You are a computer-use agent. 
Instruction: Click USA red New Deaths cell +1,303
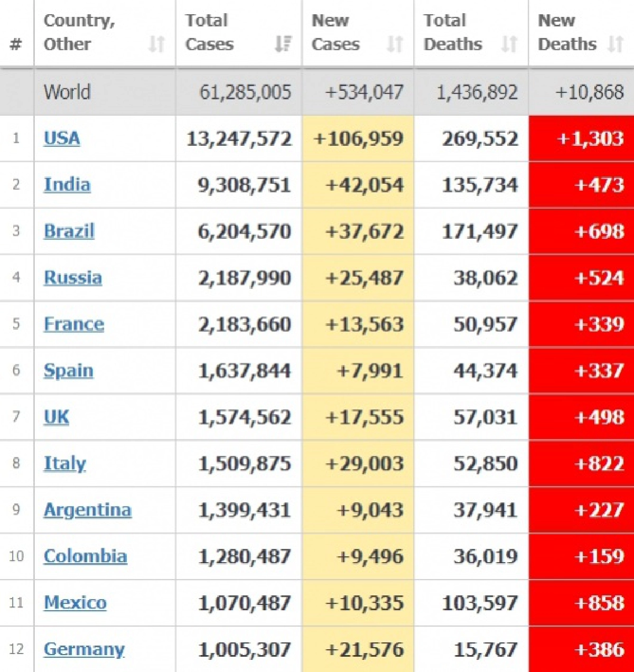click(x=581, y=138)
